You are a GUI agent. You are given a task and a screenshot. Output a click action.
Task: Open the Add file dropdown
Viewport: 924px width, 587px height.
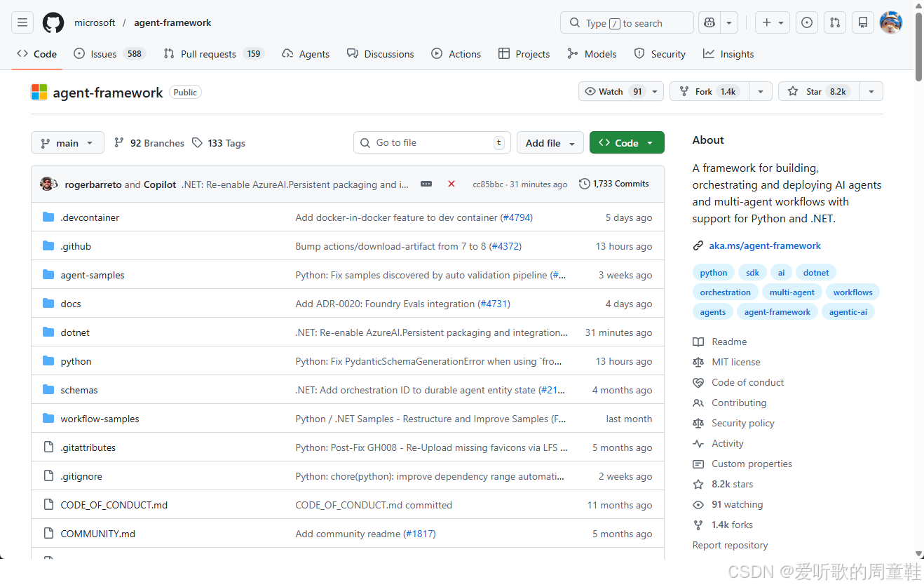[550, 142]
